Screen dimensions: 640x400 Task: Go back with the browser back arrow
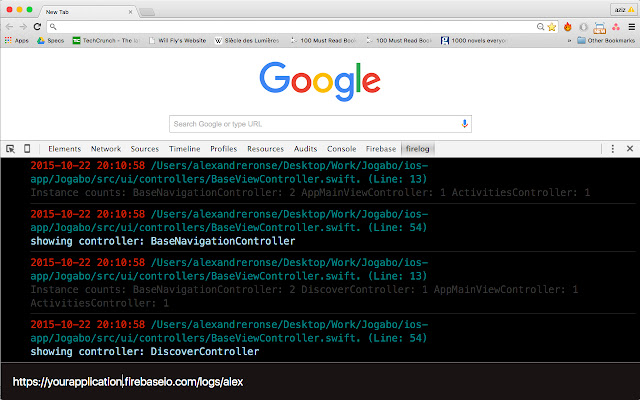(x=9, y=27)
